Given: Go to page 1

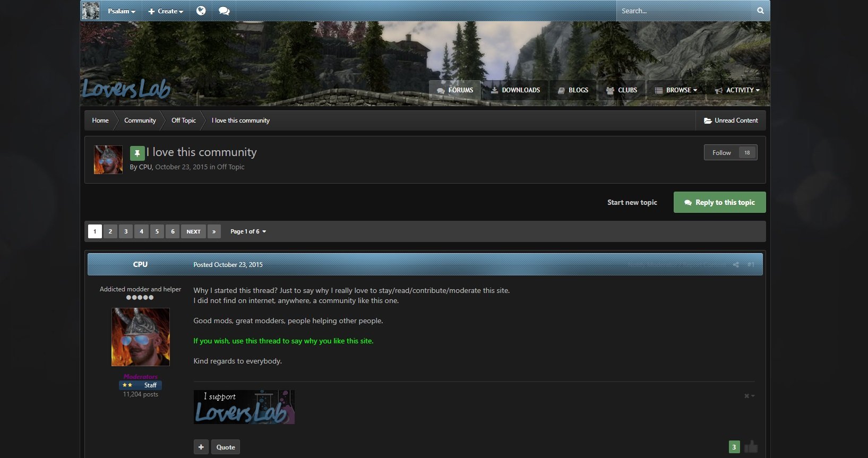Looking at the screenshot, I should (95, 231).
